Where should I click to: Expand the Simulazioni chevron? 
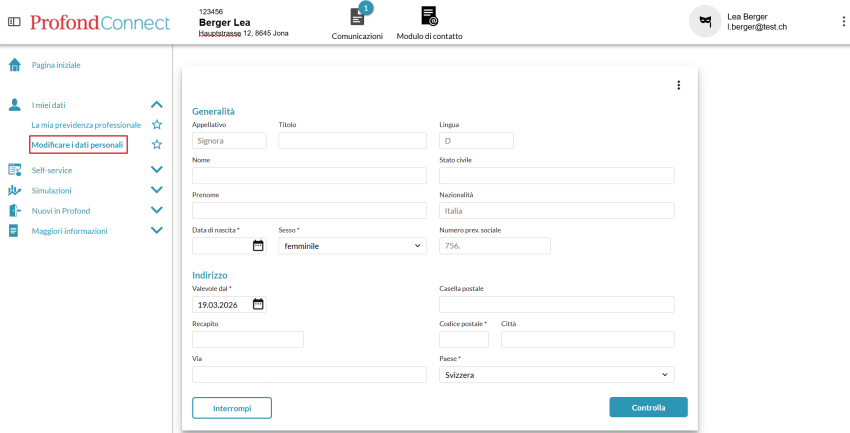(157, 190)
